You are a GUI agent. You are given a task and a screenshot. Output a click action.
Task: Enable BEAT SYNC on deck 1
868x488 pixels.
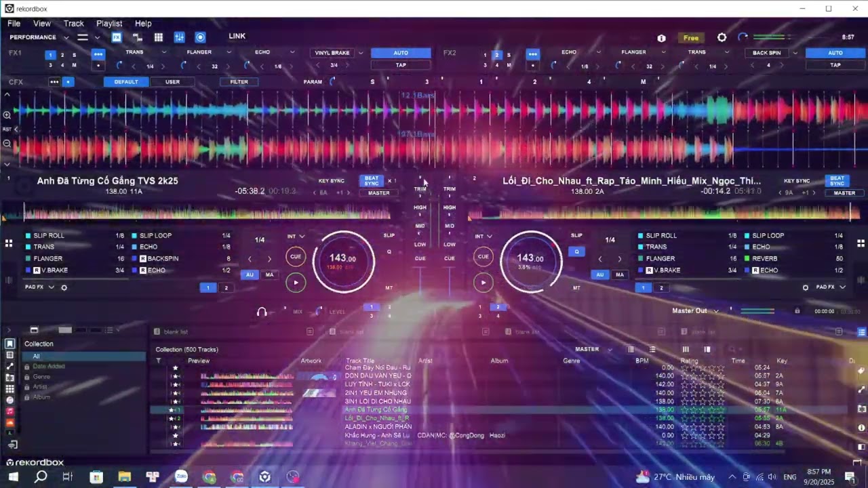coord(372,181)
